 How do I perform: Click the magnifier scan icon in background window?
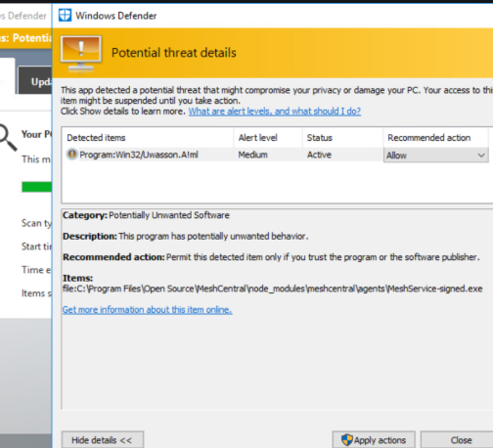[x=8, y=137]
